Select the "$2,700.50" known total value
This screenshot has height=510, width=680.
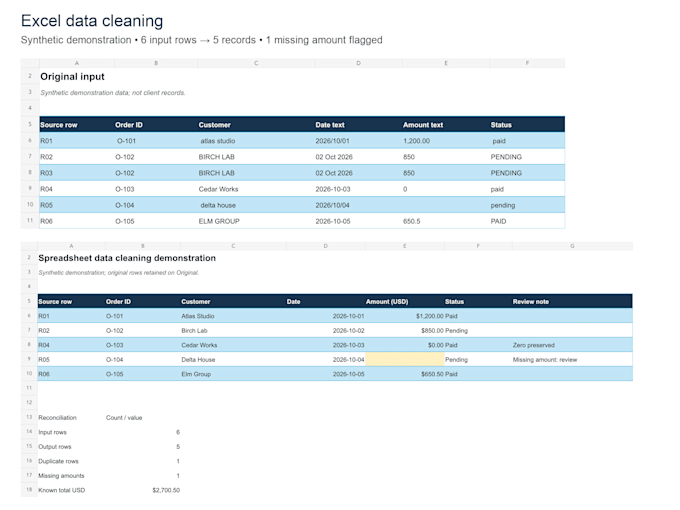166,490
